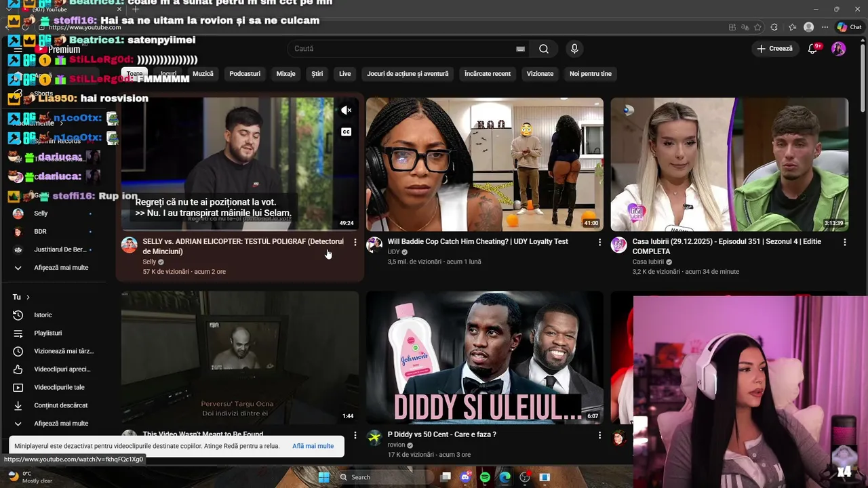868x488 pixels.
Task: Select the Vizionate filter chip
Action: 540,74
